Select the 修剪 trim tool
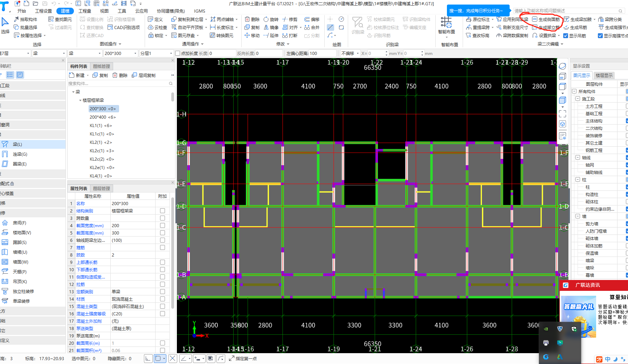 pos(290,19)
